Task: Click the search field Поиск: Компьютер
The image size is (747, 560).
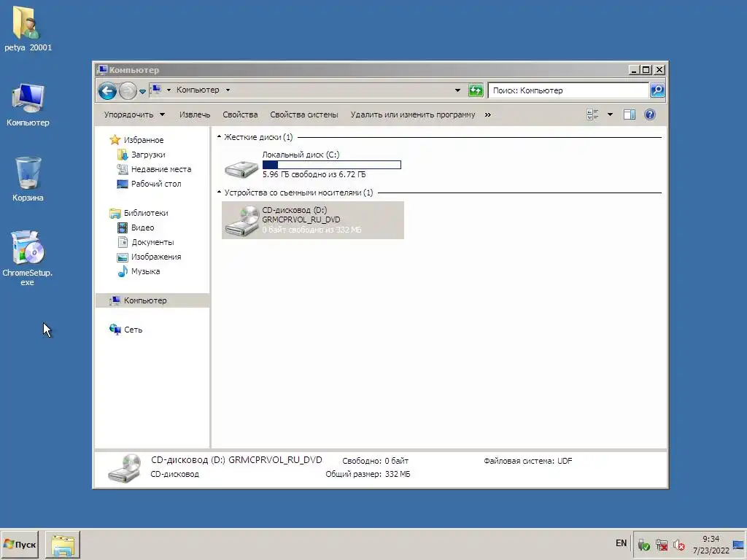Action: tap(568, 90)
